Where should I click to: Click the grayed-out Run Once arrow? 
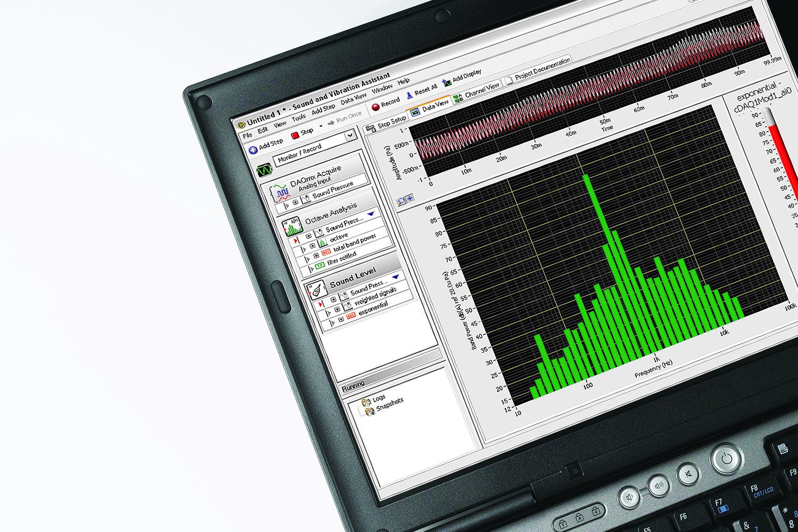pos(331,122)
